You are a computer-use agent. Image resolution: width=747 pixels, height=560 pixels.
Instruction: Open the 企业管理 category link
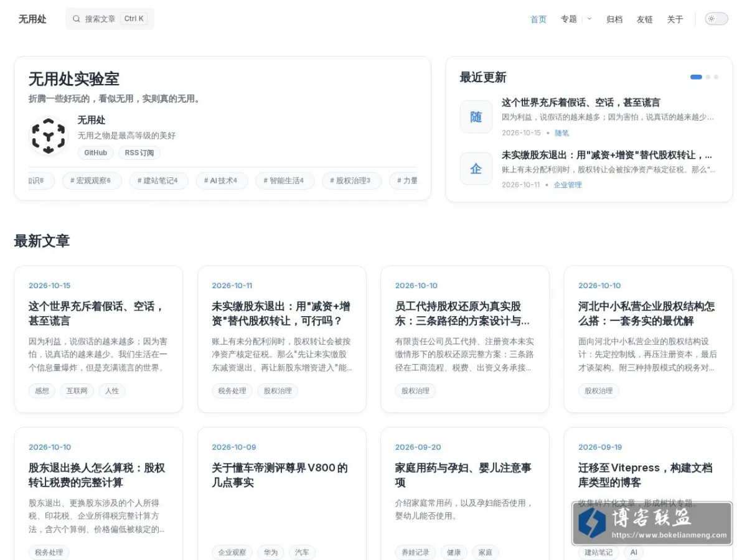(568, 185)
